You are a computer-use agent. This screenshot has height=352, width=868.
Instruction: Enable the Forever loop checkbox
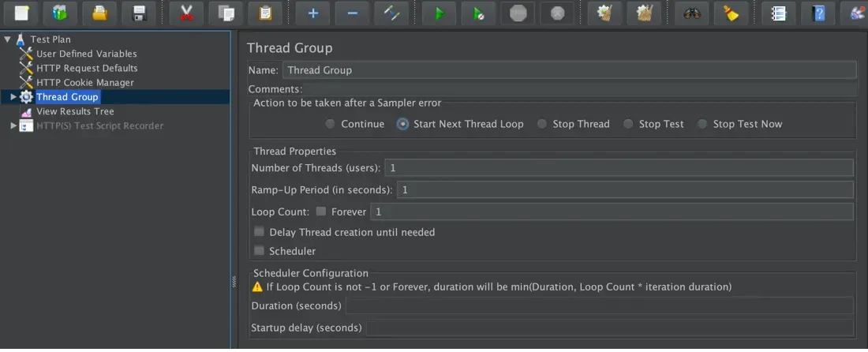point(321,212)
